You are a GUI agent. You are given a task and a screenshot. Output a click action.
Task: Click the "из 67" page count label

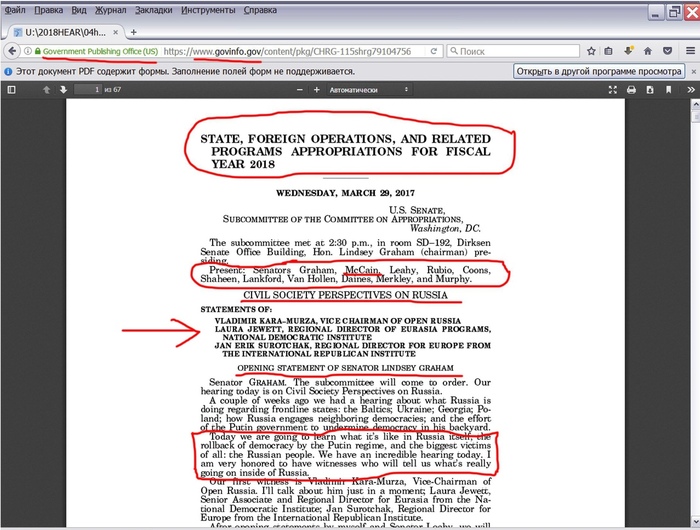pos(112,90)
